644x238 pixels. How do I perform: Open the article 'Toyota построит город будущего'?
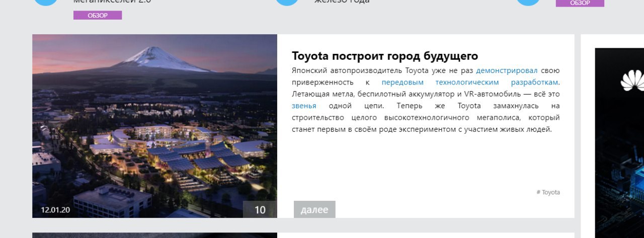385,56
